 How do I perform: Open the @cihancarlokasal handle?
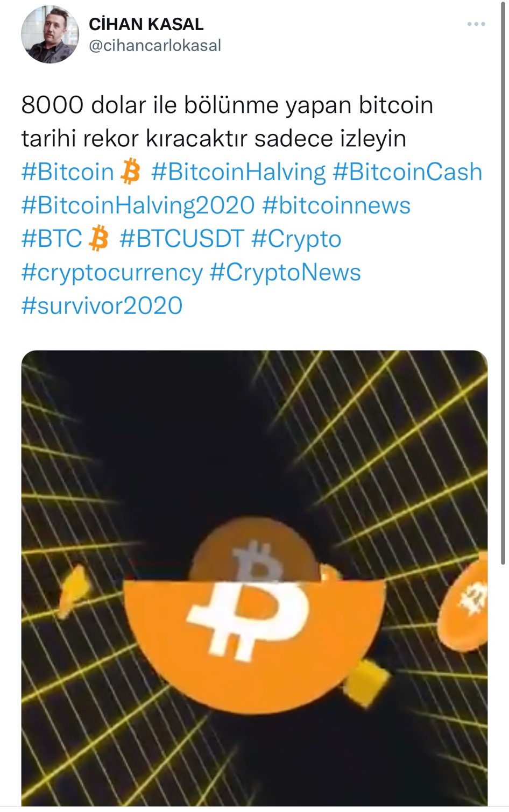[x=154, y=46]
